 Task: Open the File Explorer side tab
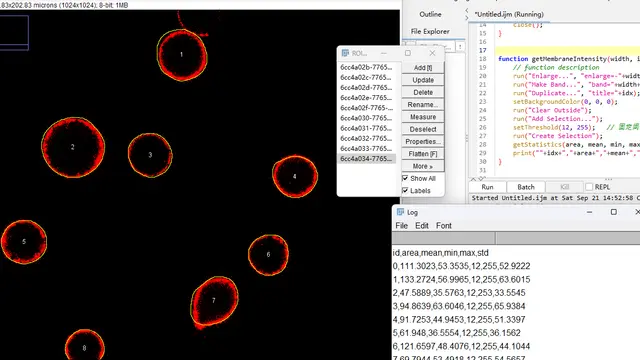point(430,31)
